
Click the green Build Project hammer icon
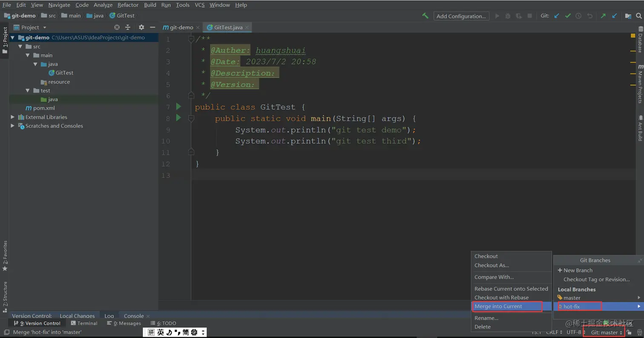[425, 16]
